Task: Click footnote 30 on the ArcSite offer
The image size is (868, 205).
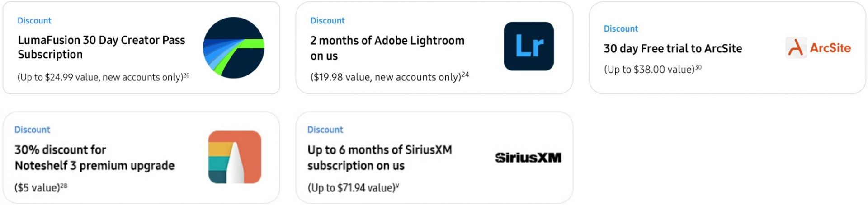Action: click(x=698, y=67)
